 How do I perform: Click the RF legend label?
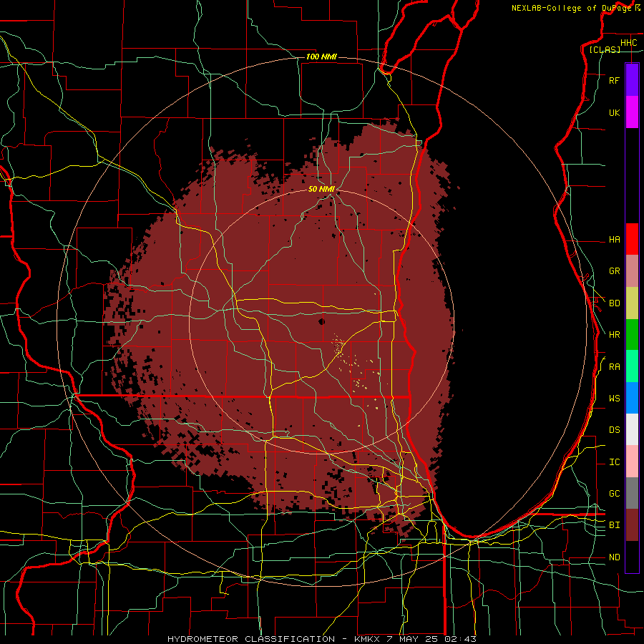click(x=614, y=81)
